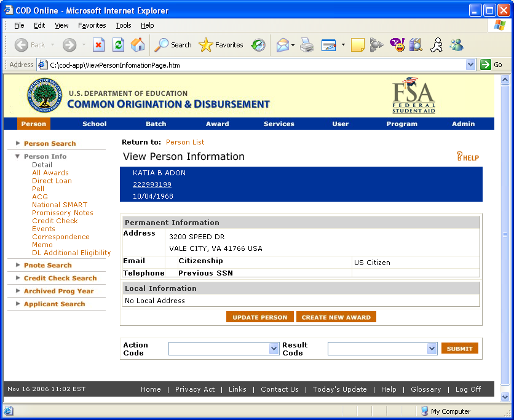Open the Result Code dropdown
This screenshot has height=420, width=514.
(432, 349)
